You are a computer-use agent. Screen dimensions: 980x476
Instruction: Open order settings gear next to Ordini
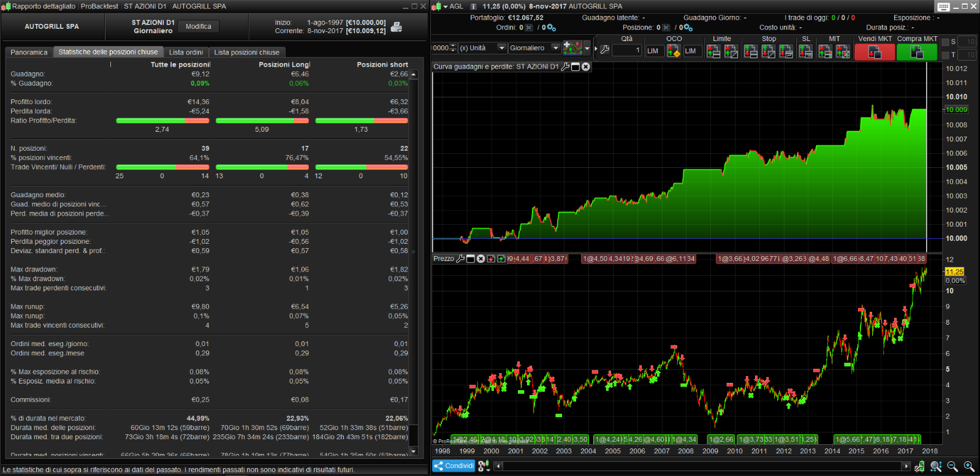551,28
